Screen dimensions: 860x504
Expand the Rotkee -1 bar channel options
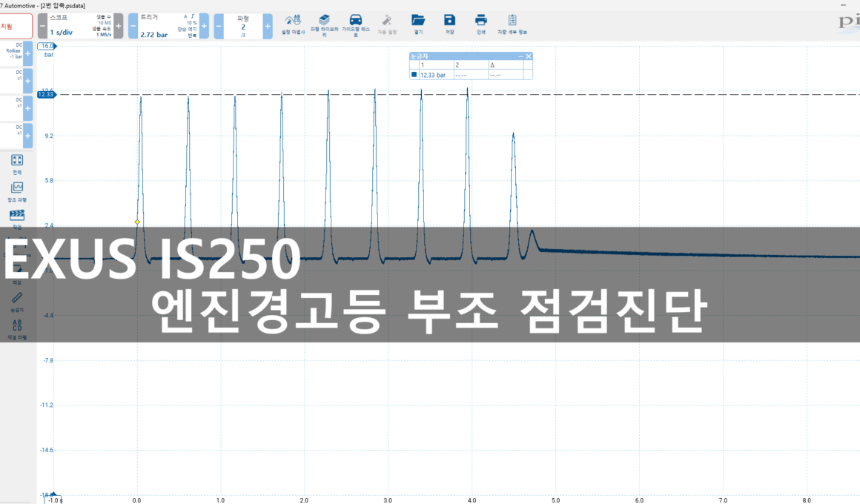click(x=27, y=53)
